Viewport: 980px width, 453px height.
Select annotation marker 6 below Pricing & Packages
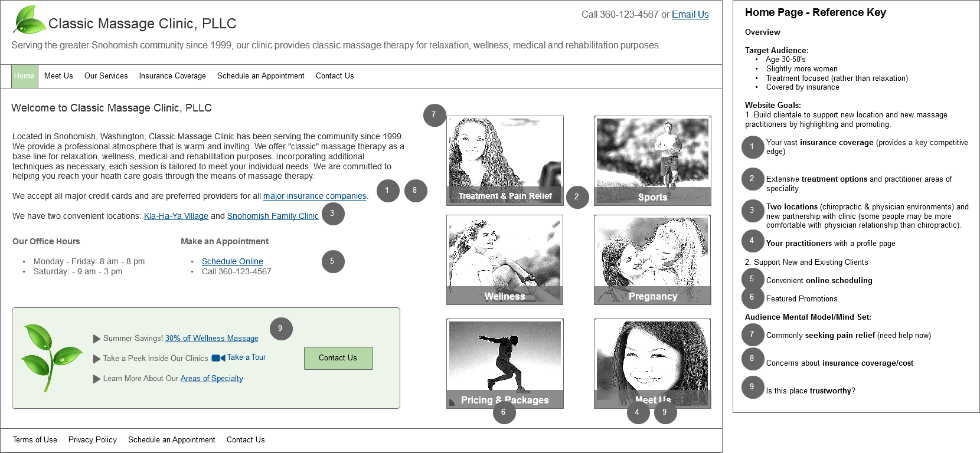click(504, 412)
